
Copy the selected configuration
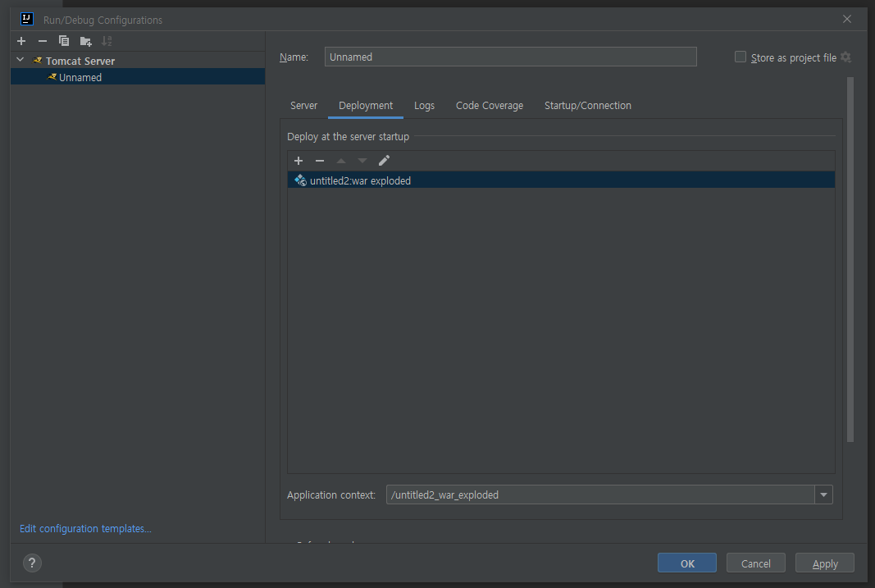click(64, 41)
